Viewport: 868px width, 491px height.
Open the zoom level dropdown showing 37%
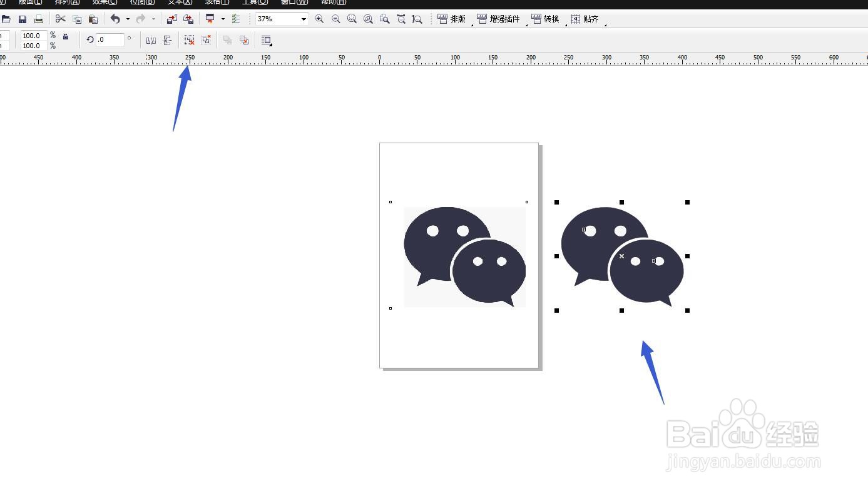(303, 19)
